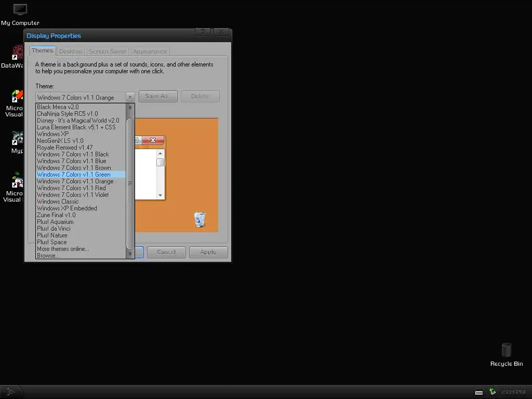The width and height of the screenshot is (532, 399).
Task: Open My Computer desktop icon
Action: tap(20, 14)
